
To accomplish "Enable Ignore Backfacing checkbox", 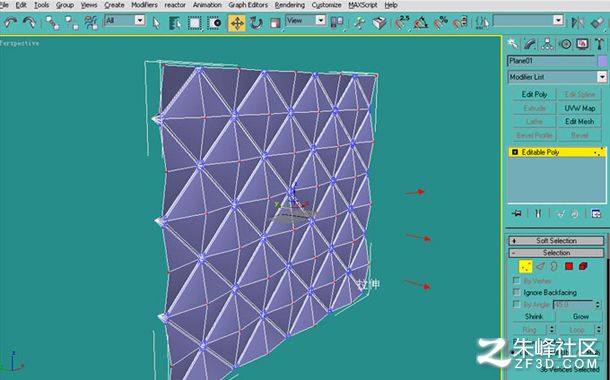I will click(517, 292).
